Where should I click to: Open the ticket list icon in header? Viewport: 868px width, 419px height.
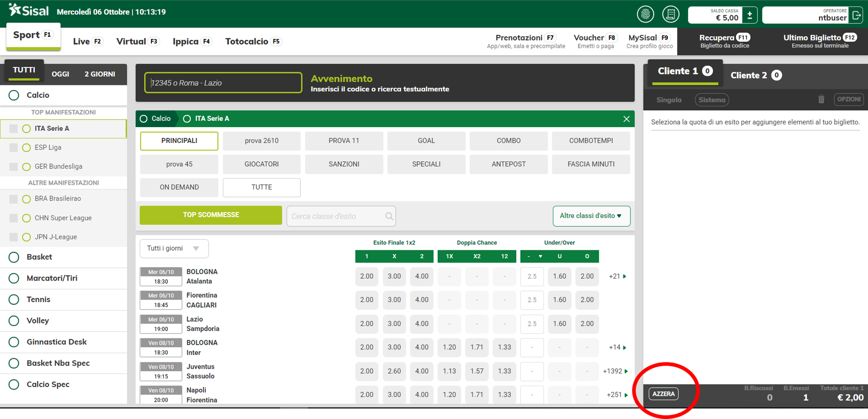coord(671,14)
